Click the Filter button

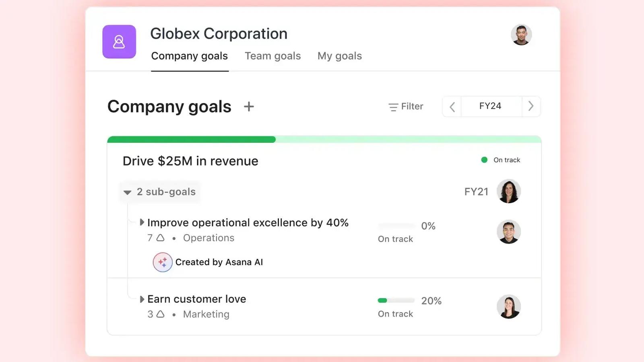coord(406,107)
